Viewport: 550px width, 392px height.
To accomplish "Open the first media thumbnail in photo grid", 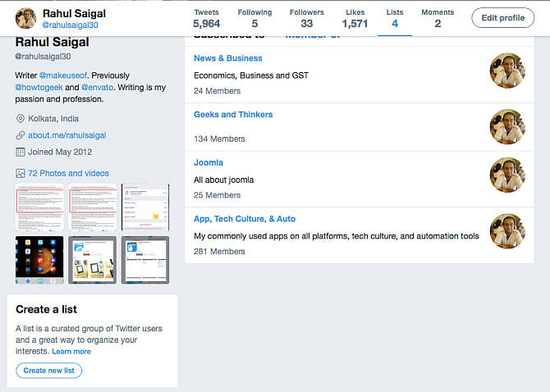I will 39,207.
